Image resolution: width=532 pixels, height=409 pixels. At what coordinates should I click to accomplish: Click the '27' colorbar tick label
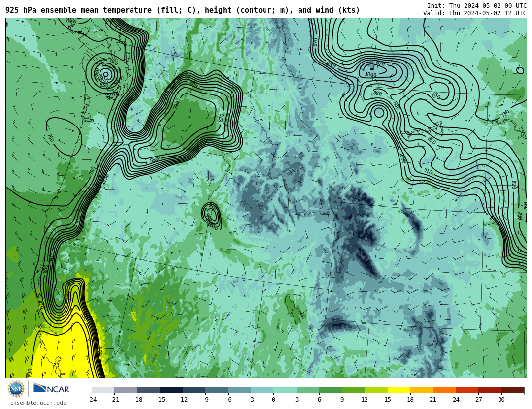478,400
